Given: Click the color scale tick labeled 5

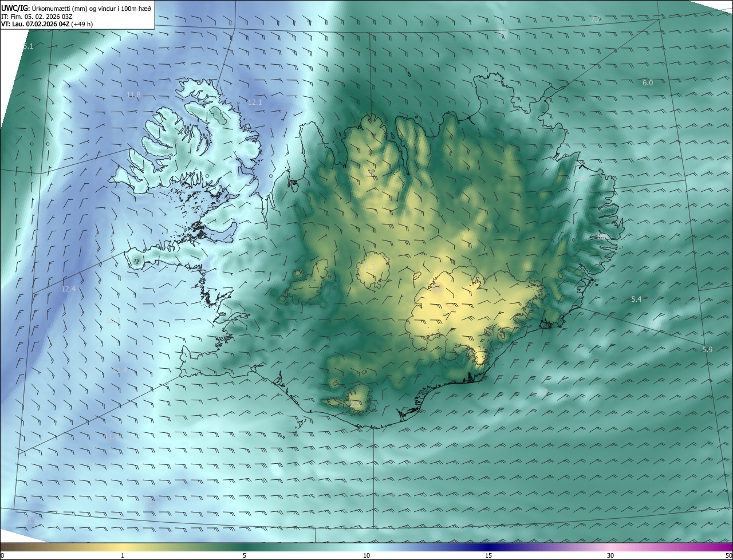Looking at the screenshot, I should click(x=245, y=555).
